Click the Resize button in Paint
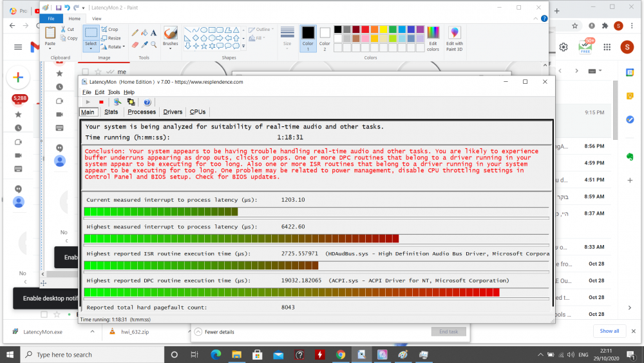Viewport: 644px width, 363px height. pyautogui.click(x=111, y=38)
